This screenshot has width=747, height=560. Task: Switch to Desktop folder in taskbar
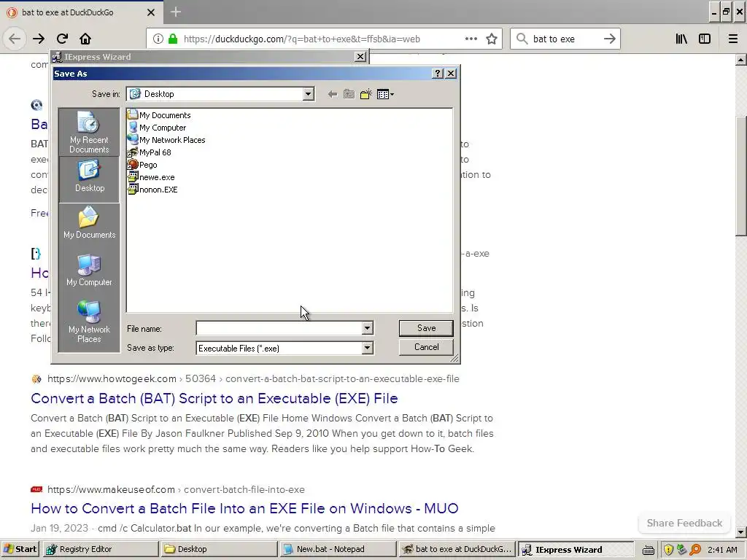click(219, 549)
